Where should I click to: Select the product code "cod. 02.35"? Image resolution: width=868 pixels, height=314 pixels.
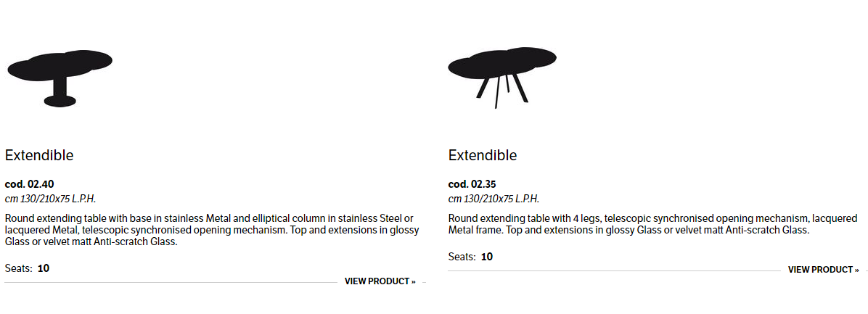click(472, 184)
